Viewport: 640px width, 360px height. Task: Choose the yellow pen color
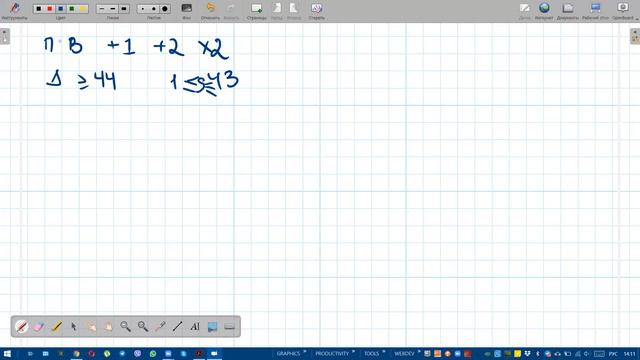pyautogui.click(x=83, y=9)
